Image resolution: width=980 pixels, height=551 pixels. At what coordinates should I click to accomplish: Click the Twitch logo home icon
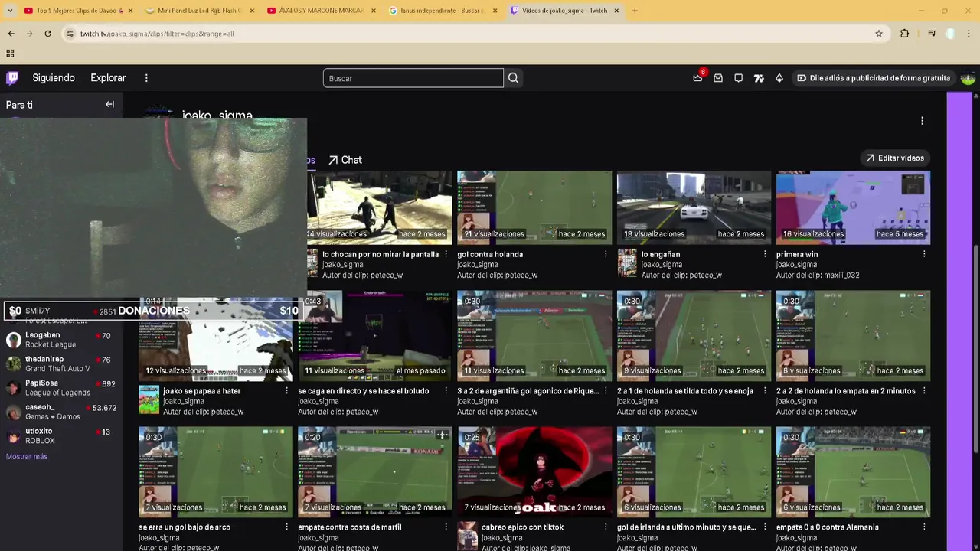click(x=12, y=78)
